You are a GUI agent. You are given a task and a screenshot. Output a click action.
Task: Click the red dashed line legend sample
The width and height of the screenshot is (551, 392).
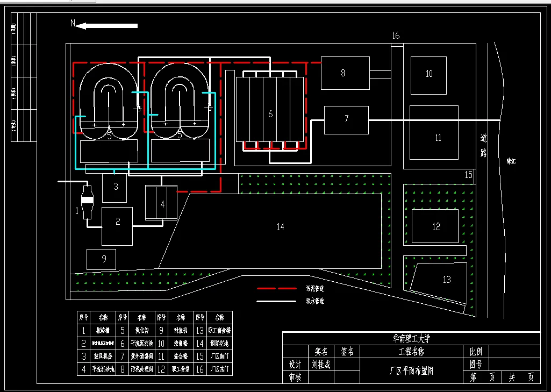277,288
